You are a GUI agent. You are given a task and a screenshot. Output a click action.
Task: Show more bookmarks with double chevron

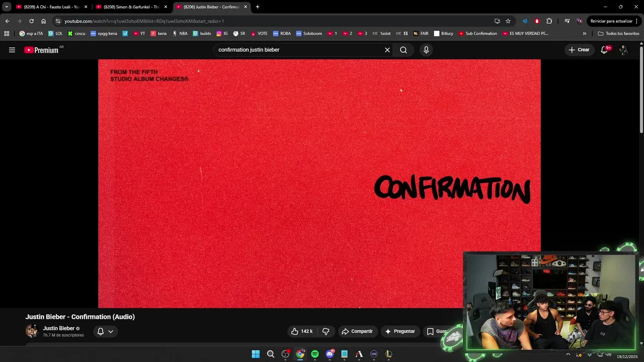tap(584, 34)
